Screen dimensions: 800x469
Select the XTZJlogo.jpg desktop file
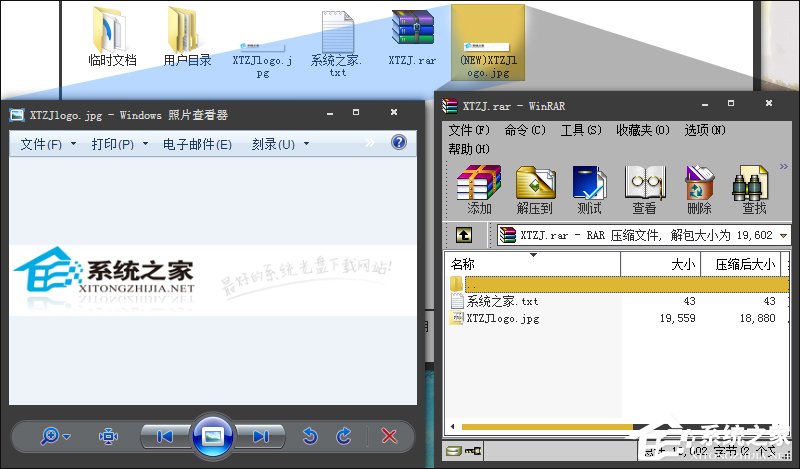coord(262,59)
